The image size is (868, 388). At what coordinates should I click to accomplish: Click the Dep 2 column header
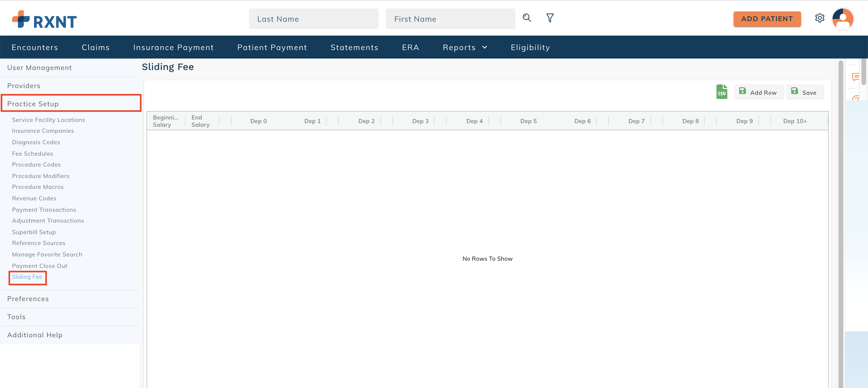coord(366,121)
